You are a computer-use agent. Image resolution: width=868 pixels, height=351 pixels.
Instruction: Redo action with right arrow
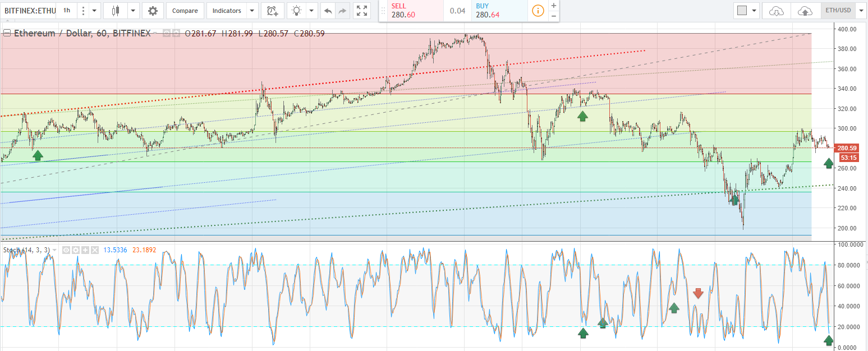pos(343,10)
